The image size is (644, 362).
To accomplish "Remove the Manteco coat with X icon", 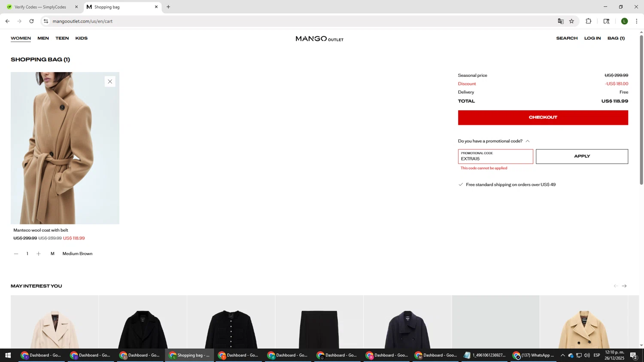I will [x=110, y=81].
